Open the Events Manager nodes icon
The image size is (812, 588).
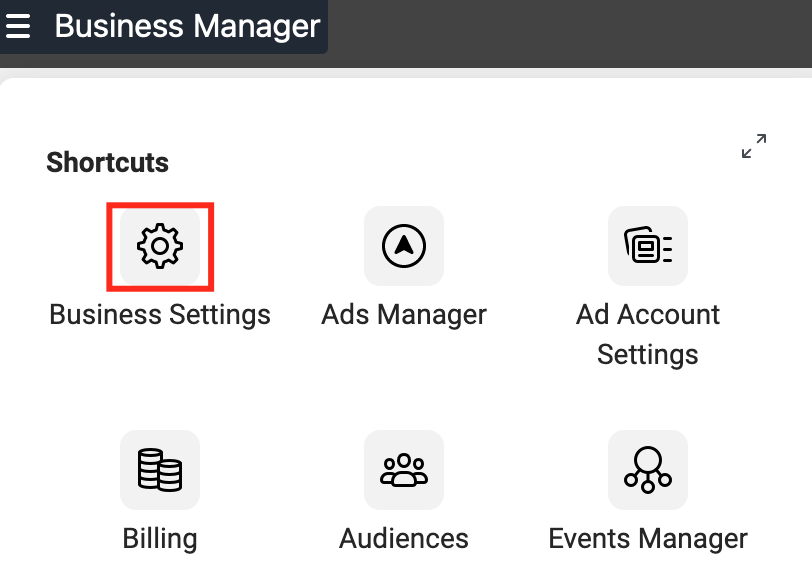648,470
